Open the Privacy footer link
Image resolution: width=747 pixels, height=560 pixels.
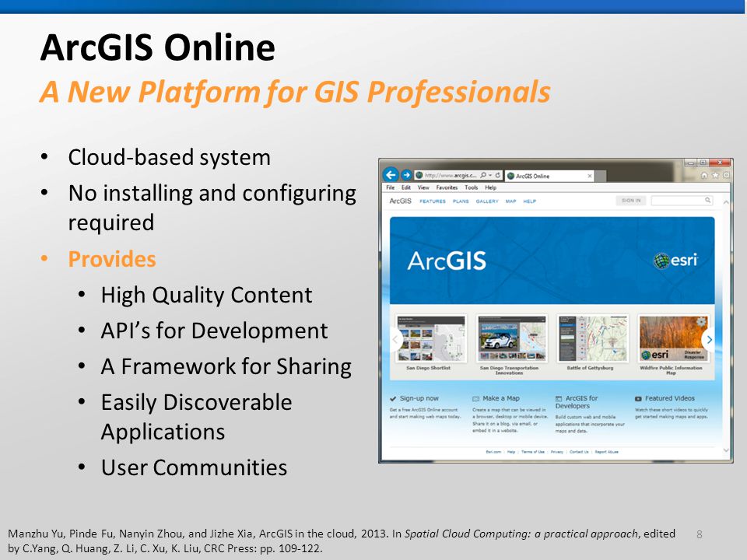coord(557,452)
